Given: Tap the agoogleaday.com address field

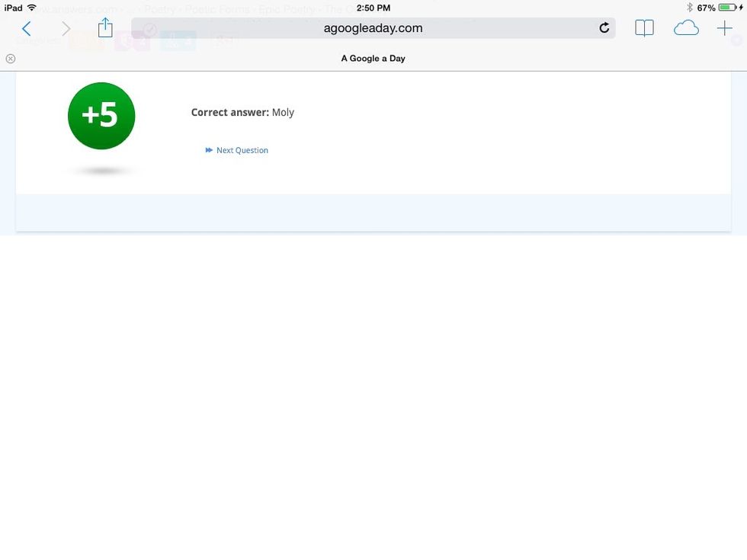Looking at the screenshot, I should click(x=373, y=28).
